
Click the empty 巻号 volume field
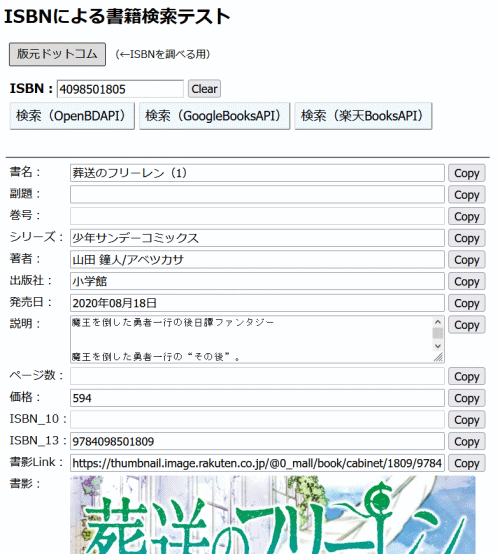click(257, 216)
